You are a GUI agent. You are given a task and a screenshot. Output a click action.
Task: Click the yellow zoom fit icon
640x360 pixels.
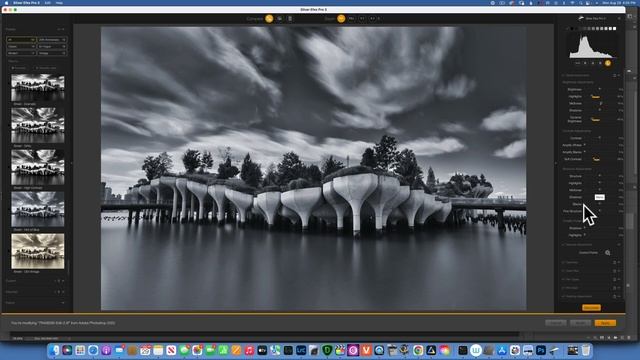tap(341, 18)
